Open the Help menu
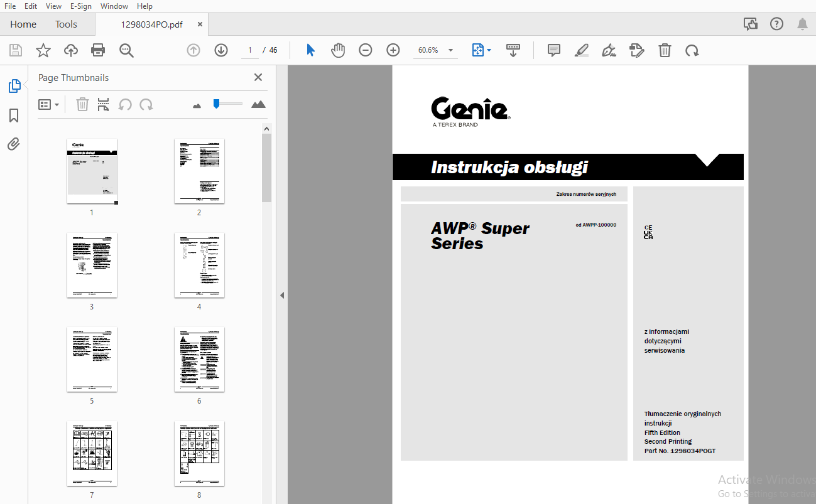 (x=144, y=6)
